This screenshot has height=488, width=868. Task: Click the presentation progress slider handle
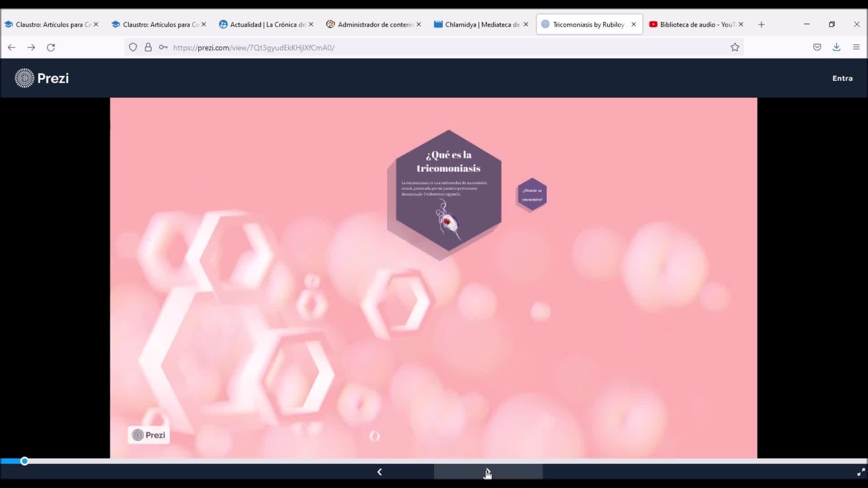(24, 461)
